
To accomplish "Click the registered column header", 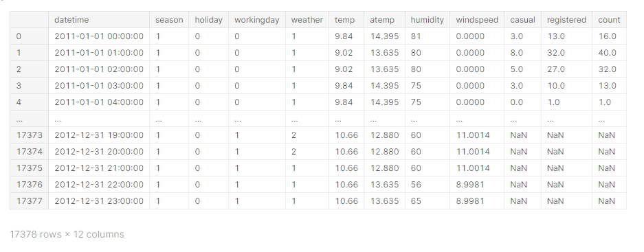I will click(x=566, y=20).
